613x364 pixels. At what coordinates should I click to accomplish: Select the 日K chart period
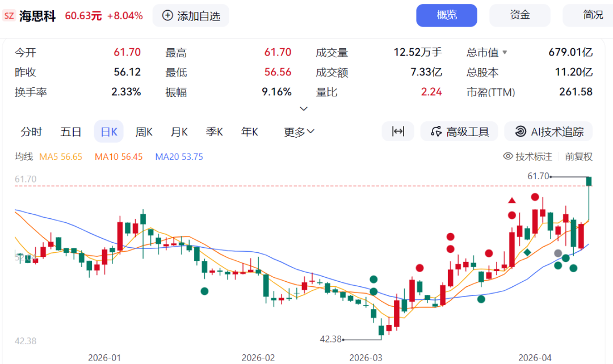108,132
